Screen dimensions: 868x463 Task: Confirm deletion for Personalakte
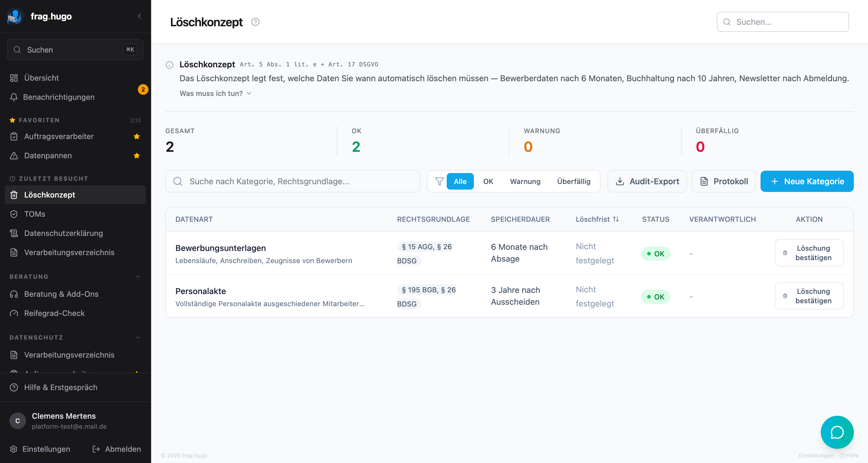(809, 296)
